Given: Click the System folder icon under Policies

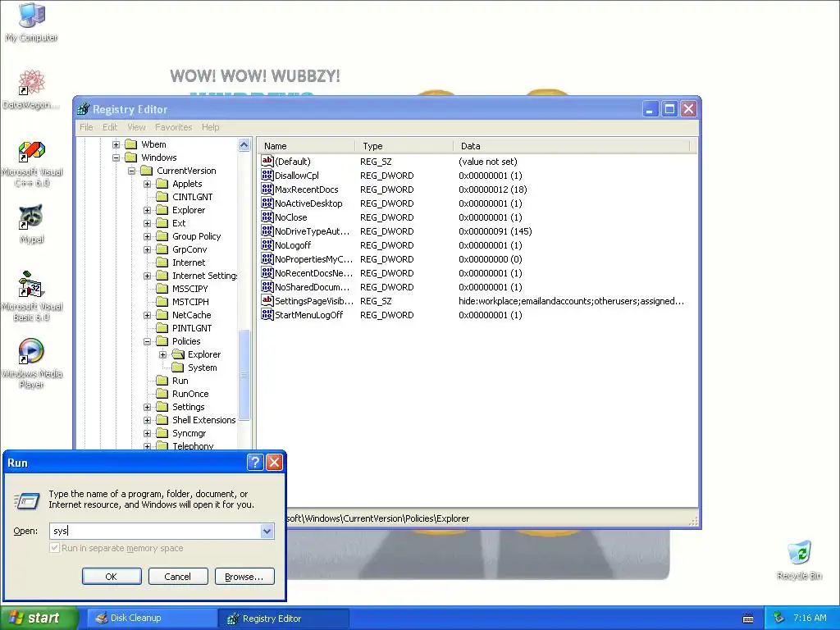Looking at the screenshot, I should (178, 367).
